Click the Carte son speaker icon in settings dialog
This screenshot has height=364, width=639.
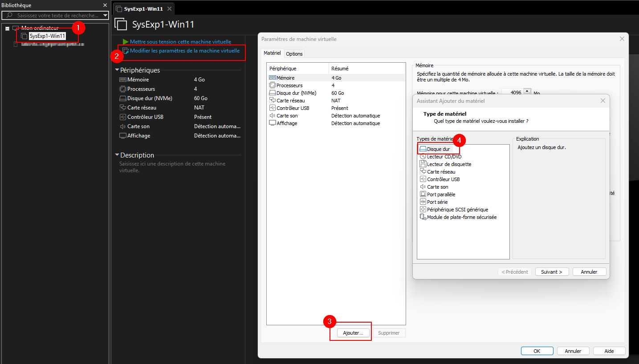click(x=273, y=116)
